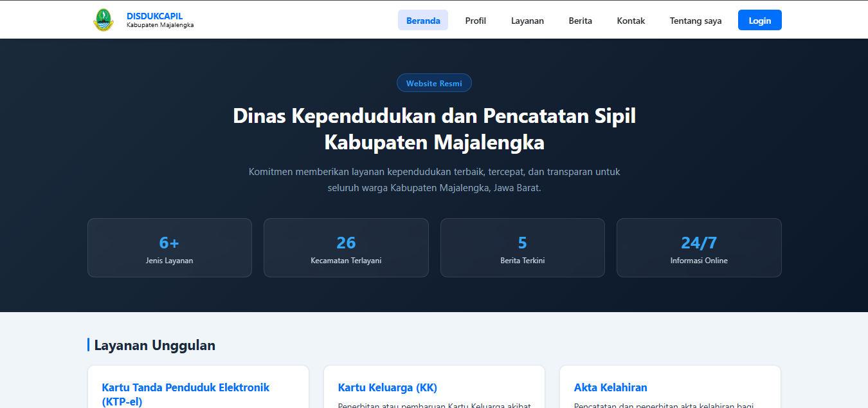
Task: Select the 26 Kecamatan Terlayani card
Action: tap(346, 248)
